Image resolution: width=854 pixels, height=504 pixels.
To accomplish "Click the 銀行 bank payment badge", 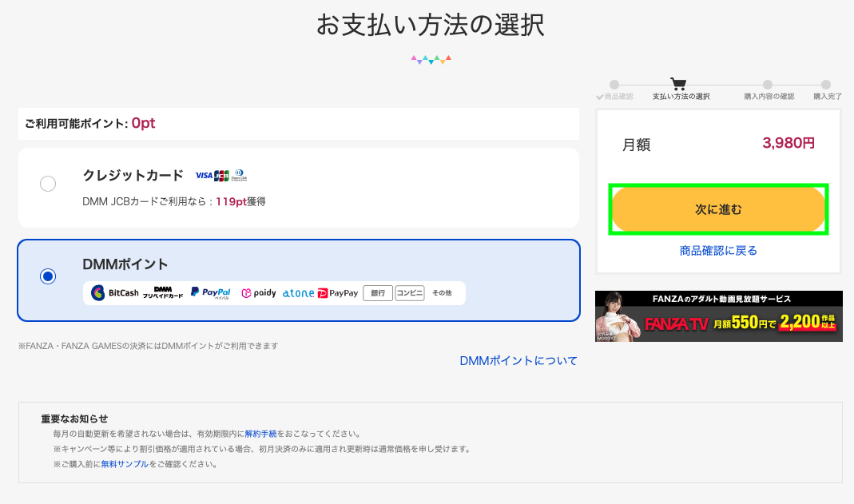I will tap(378, 293).
